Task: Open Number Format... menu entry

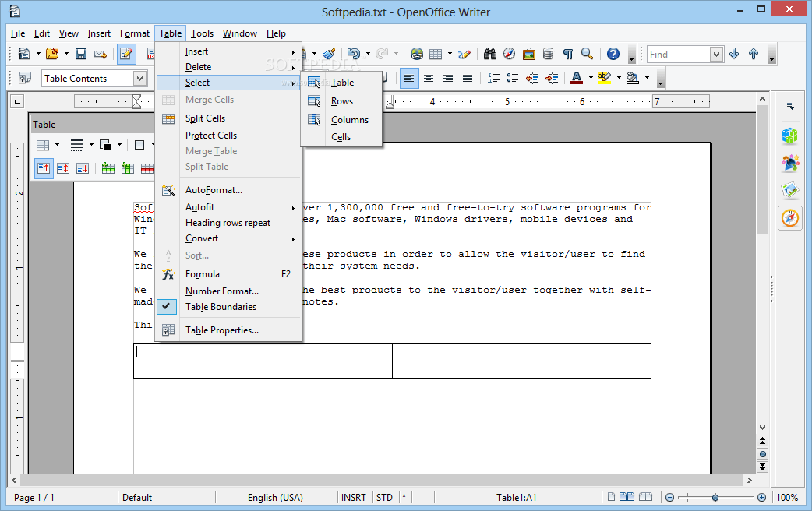Action: point(228,291)
